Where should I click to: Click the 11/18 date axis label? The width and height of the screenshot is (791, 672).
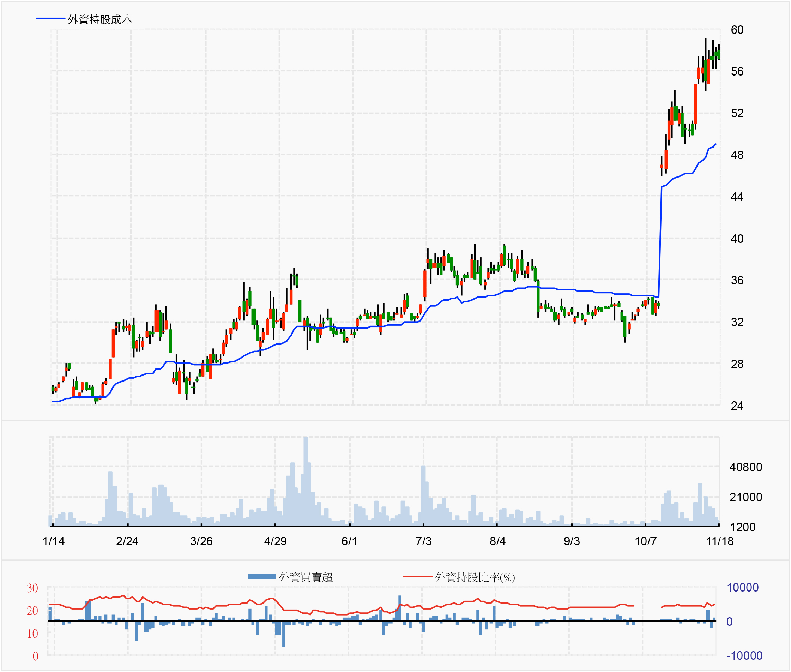(719, 541)
